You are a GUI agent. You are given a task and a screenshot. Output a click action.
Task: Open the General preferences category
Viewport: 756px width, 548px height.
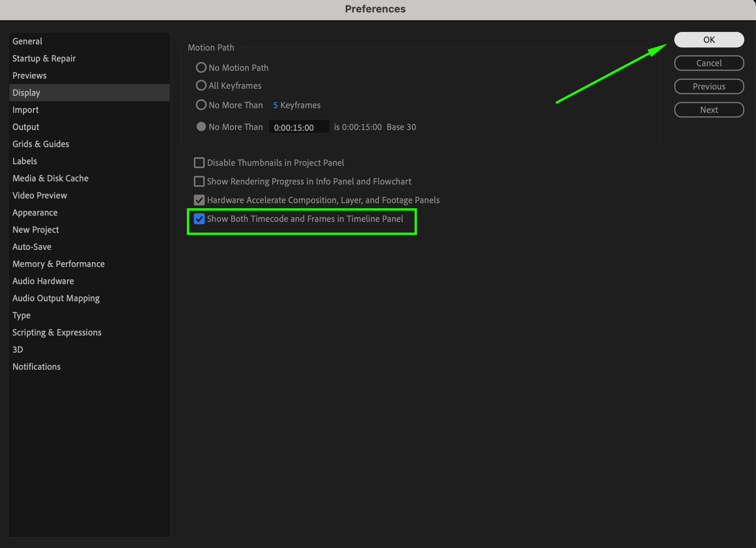pos(27,41)
